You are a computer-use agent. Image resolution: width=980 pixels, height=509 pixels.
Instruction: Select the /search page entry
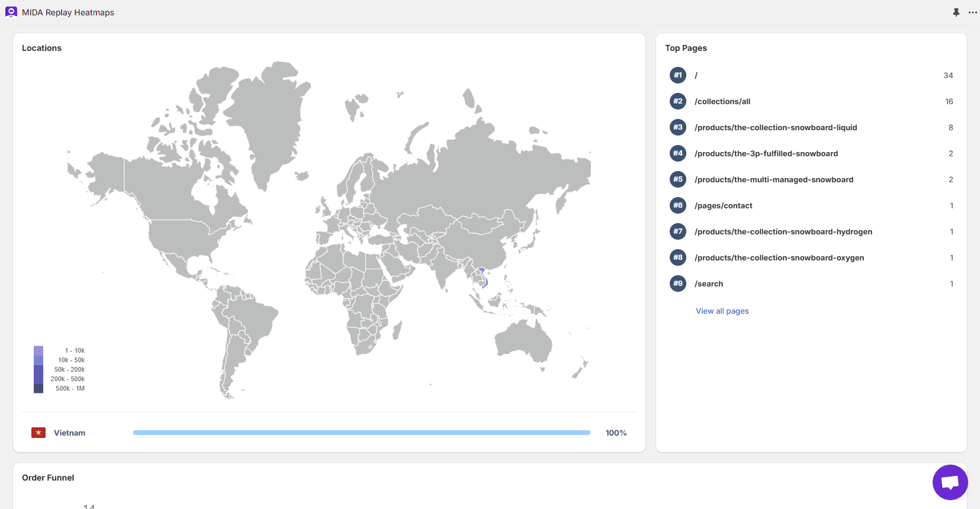tap(709, 284)
